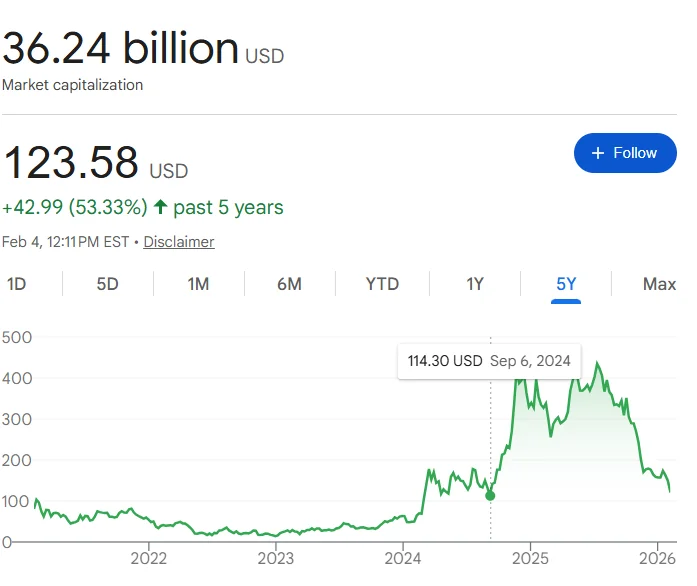Open the Max time range tab
697x586 pixels.
(659, 284)
